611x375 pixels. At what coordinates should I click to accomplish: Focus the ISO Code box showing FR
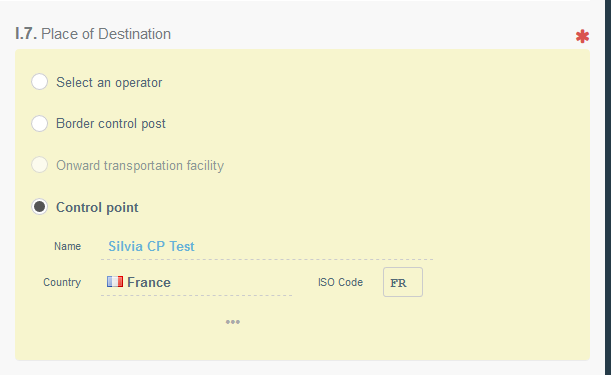(403, 282)
